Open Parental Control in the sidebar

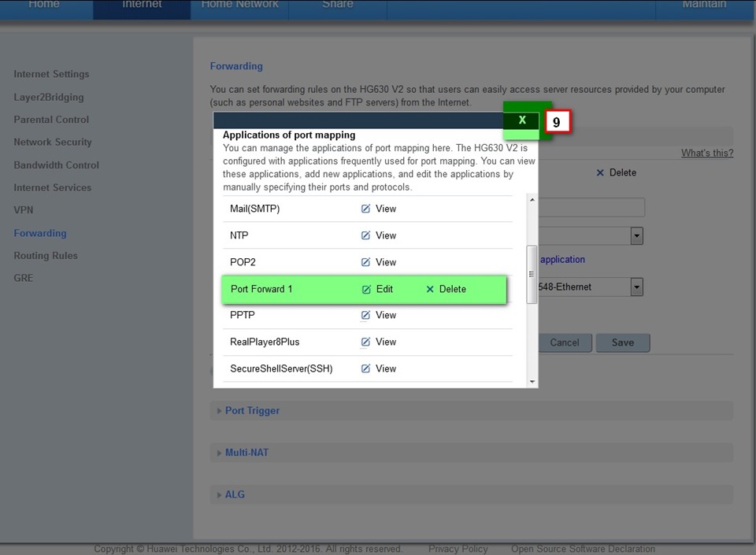(x=51, y=120)
